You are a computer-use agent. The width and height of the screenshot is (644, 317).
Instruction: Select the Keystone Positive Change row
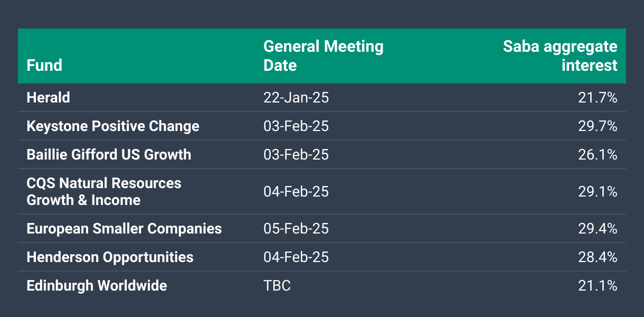click(x=322, y=126)
